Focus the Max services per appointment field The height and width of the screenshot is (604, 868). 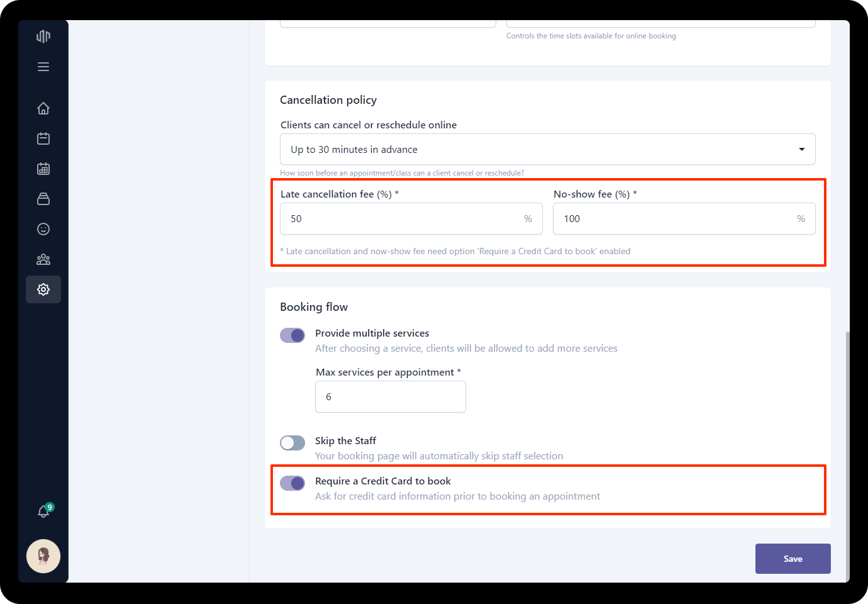click(390, 397)
